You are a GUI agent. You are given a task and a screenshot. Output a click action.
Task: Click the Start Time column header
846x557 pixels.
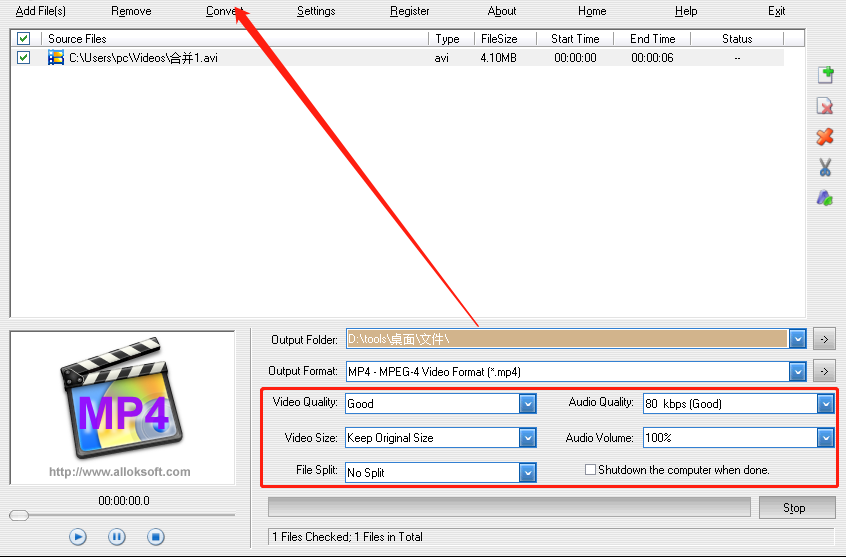575,38
